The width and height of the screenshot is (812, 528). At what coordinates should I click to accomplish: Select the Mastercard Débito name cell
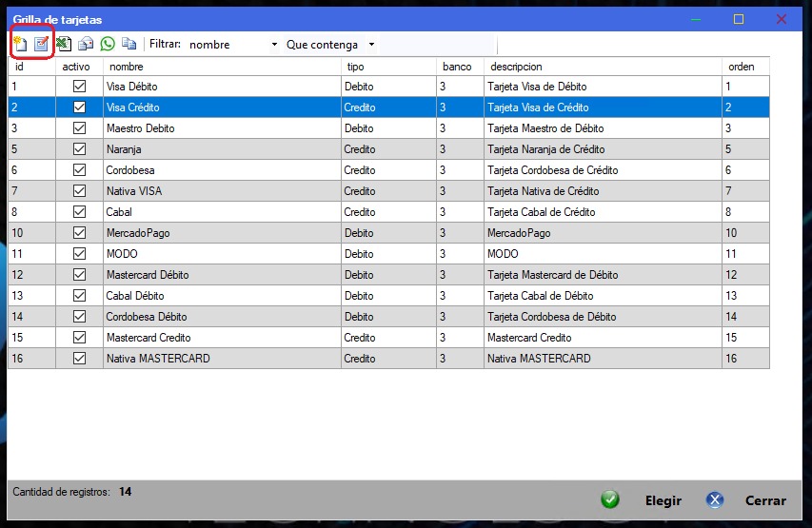tap(222, 275)
